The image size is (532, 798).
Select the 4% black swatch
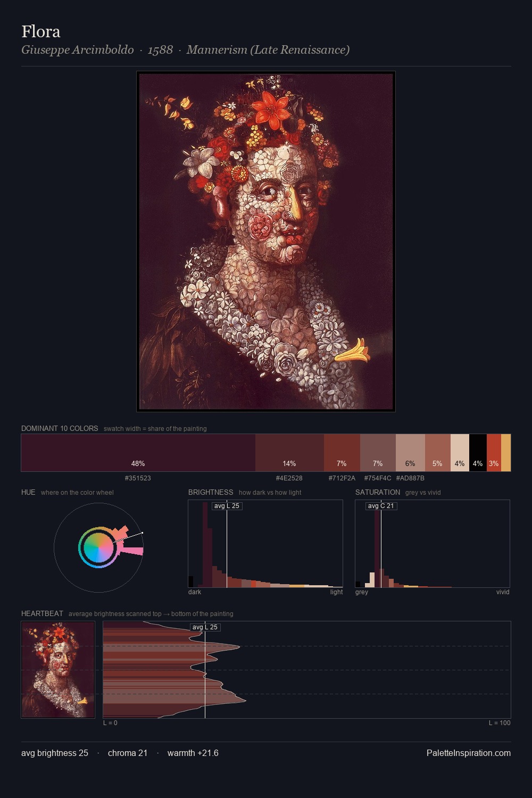coord(478,453)
